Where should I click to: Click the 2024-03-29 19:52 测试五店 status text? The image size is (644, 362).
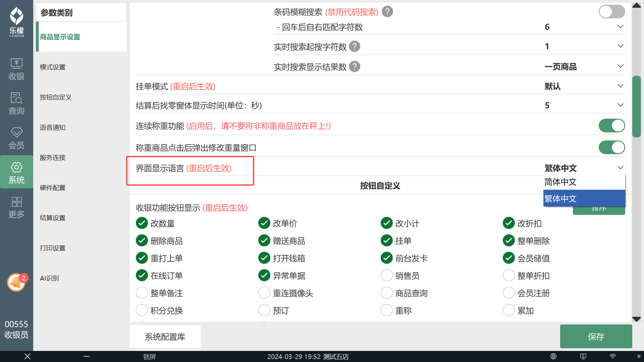coord(308,356)
